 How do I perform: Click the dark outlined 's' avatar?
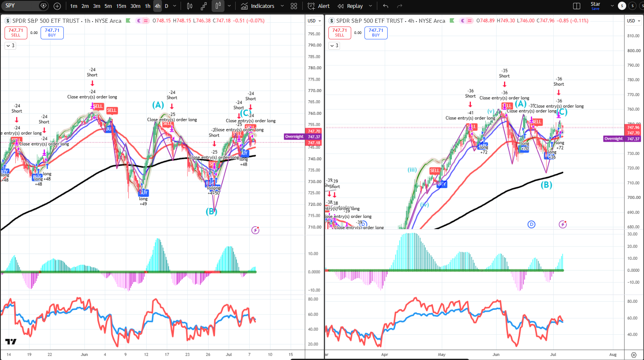632,6
